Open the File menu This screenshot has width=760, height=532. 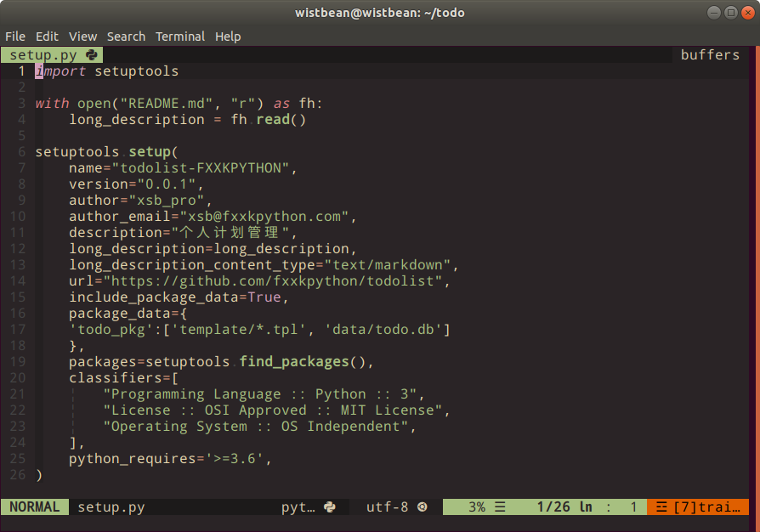(x=15, y=37)
